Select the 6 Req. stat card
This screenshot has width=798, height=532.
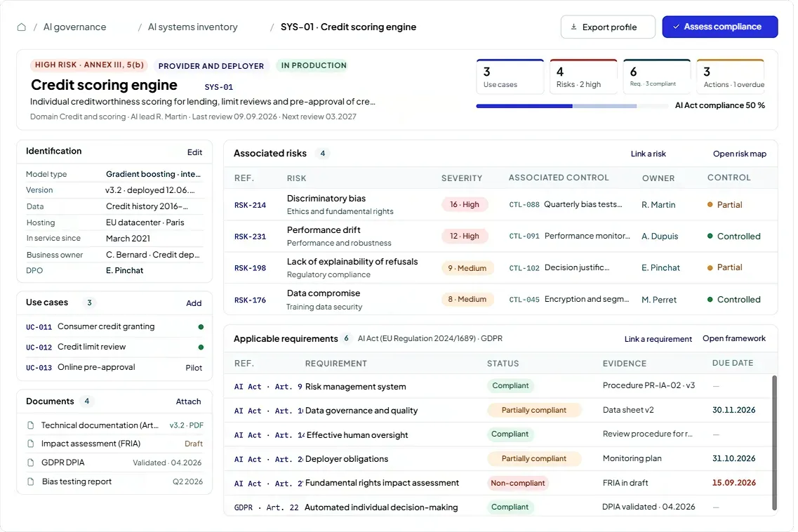click(656, 77)
